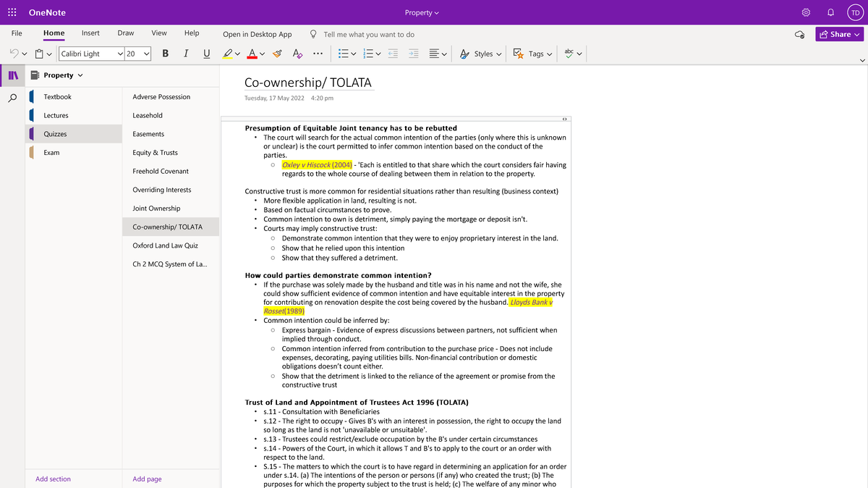Pick yellow from the highlighter color dropdown
Viewport: 868px width, 488px height.
(x=237, y=53)
